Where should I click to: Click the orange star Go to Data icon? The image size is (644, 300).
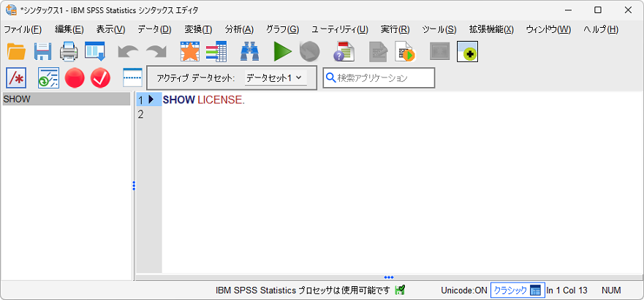click(x=190, y=51)
